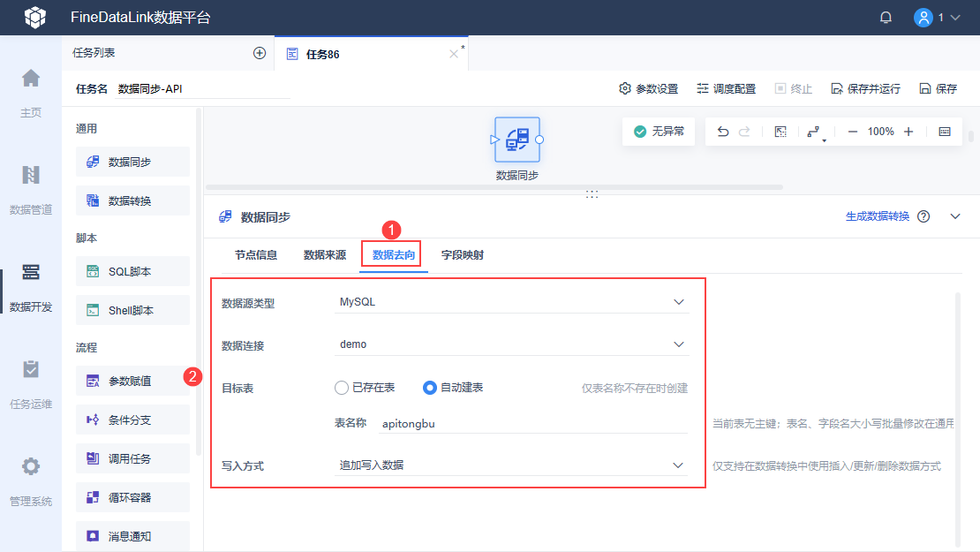
Task: Switch to 字段映射 tab
Action: click(x=463, y=255)
